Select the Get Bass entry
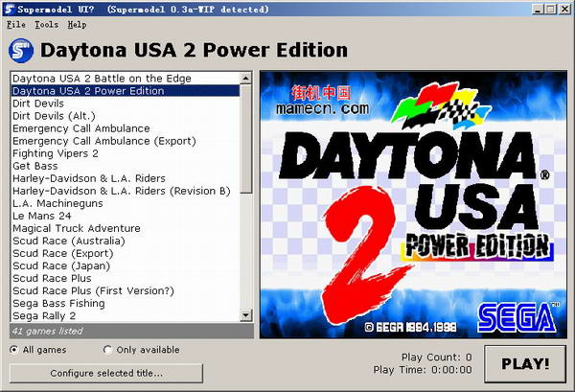Screen dimensions: 575x392 pyautogui.click(x=126, y=166)
